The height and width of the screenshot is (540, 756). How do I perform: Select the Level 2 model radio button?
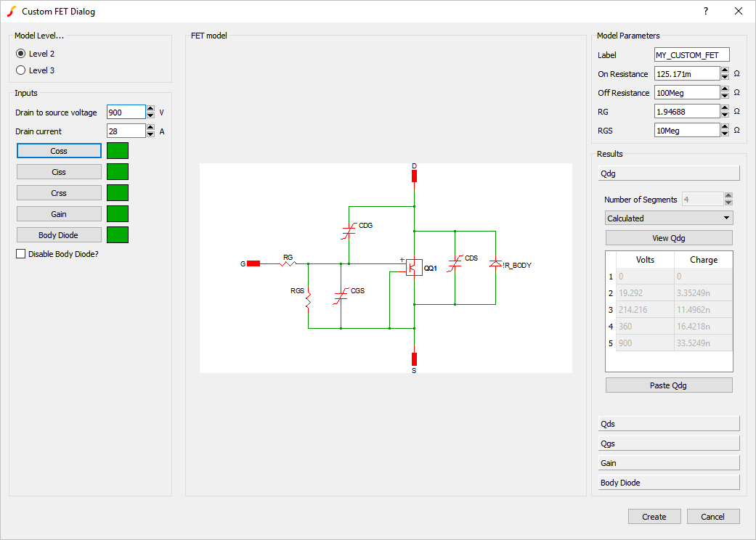20,53
